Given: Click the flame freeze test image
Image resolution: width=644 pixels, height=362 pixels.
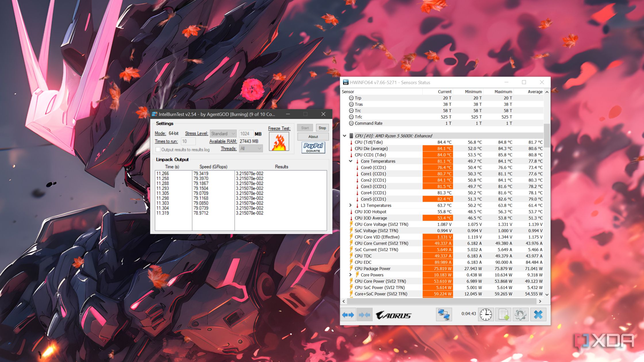Looking at the screenshot, I should 279,142.
